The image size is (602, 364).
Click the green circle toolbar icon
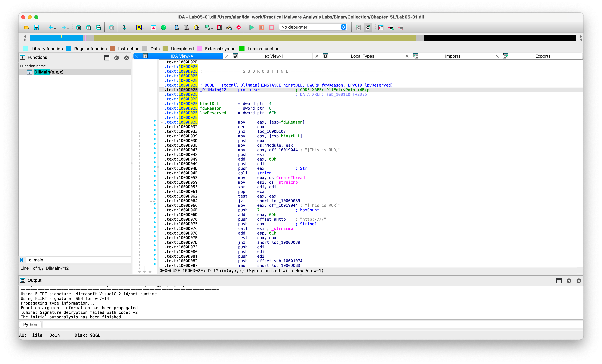pyautogui.click(x=163, y=27)
